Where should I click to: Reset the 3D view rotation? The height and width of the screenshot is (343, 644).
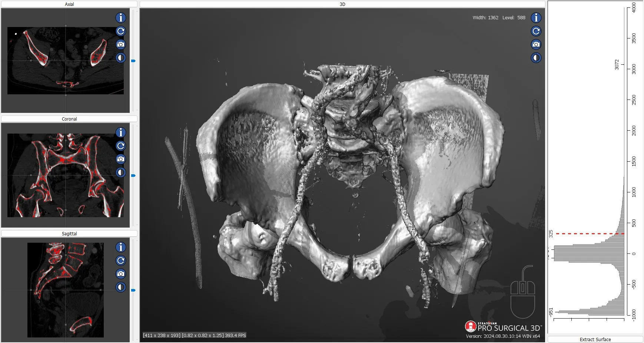coord(536,31)
